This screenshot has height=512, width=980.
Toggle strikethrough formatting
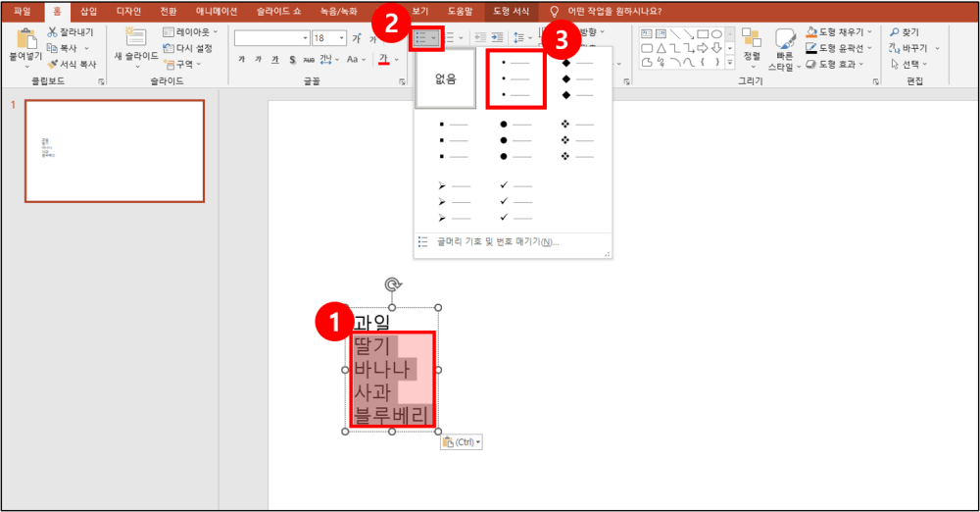309,60
